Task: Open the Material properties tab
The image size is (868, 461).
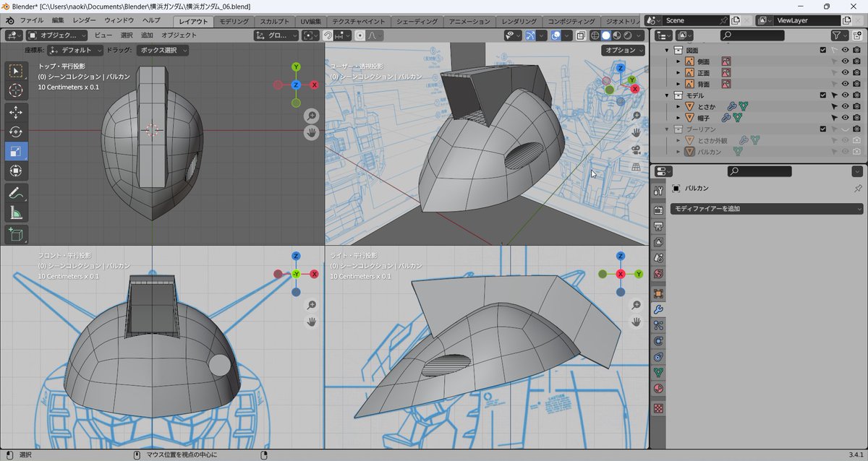Action: tap(658, 389)
